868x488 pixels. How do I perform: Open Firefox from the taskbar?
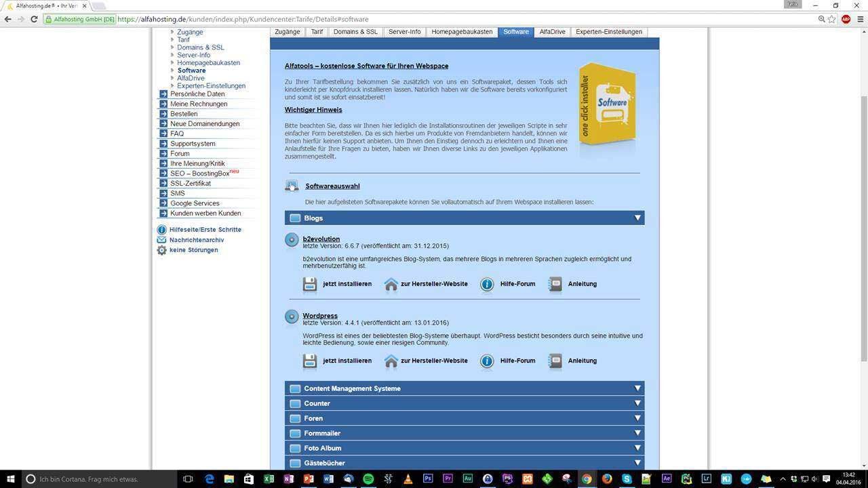point(606,479)
